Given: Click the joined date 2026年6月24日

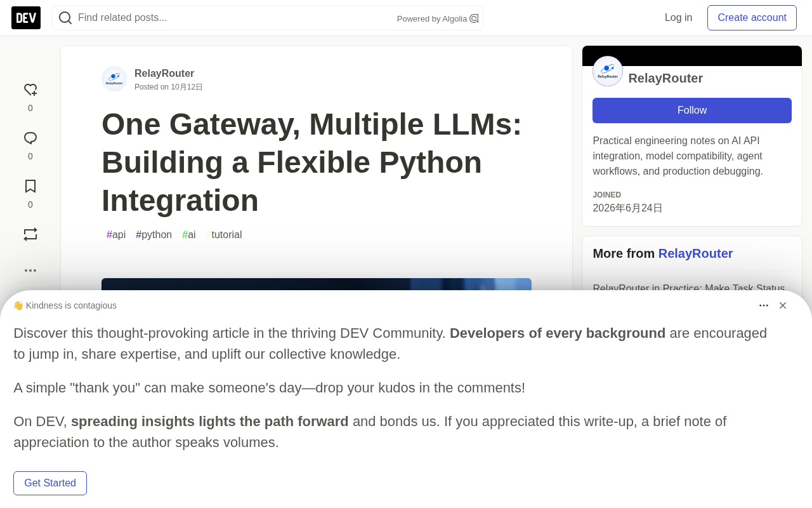Looking at the screenshot, I should [627, 208].
